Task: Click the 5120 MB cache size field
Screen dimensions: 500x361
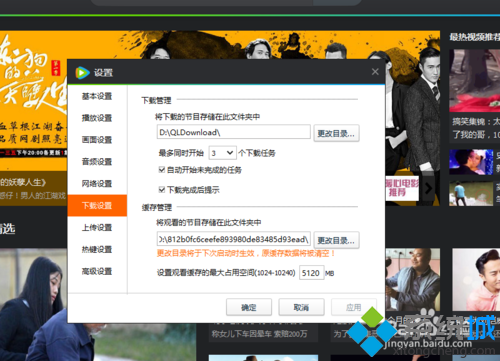Action: tap(311, 273)
